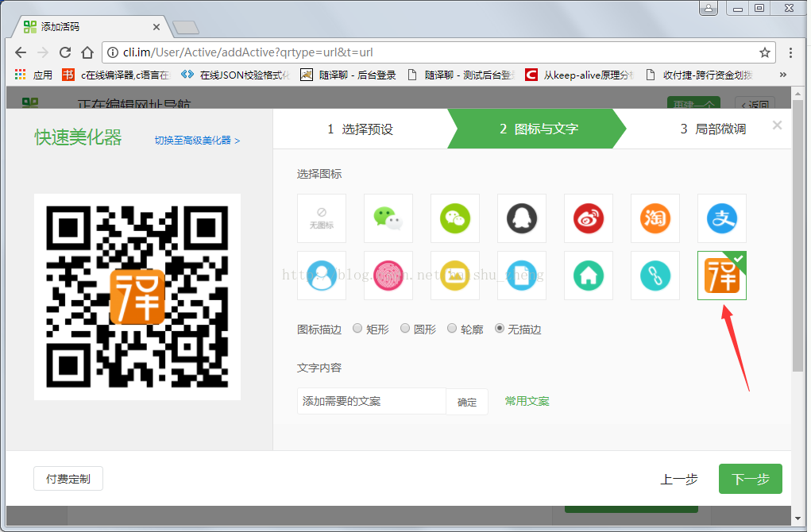Proceed with the 下一步 button
This screenshot has width=811, height=532.
pos(751,479)
